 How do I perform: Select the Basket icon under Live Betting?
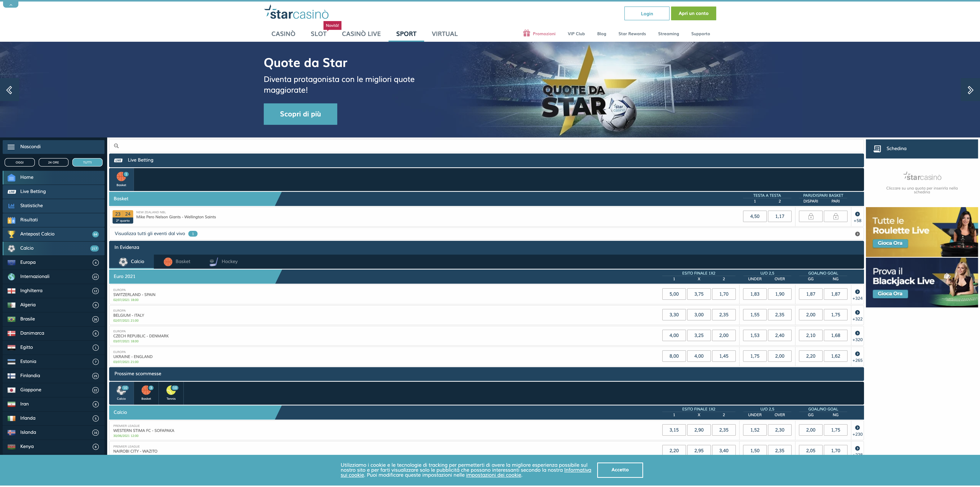pos(121,179)
